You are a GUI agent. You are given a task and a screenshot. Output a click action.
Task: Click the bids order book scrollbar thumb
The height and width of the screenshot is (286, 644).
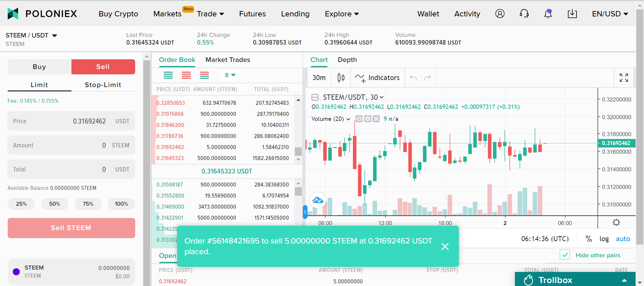[x=298, y=191]
